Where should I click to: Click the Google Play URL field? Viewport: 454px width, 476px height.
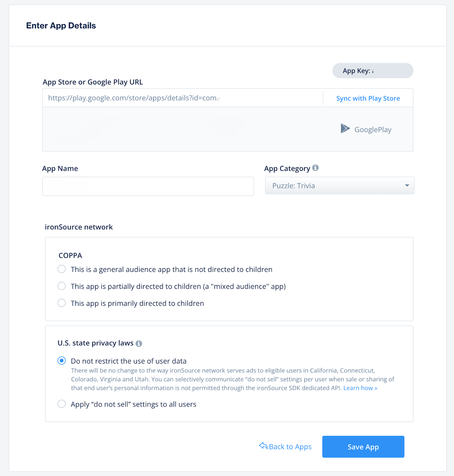(x=182, y=98)
